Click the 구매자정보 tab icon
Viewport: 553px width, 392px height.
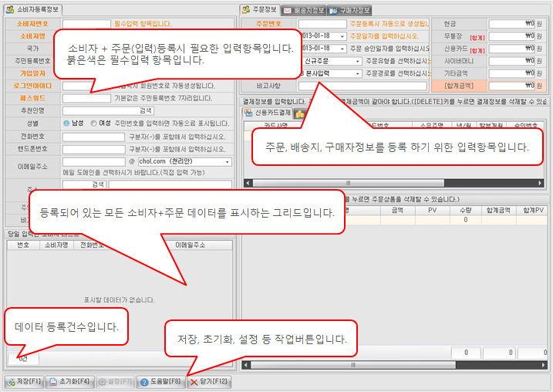pyautogui.click(x=333, y=11)
